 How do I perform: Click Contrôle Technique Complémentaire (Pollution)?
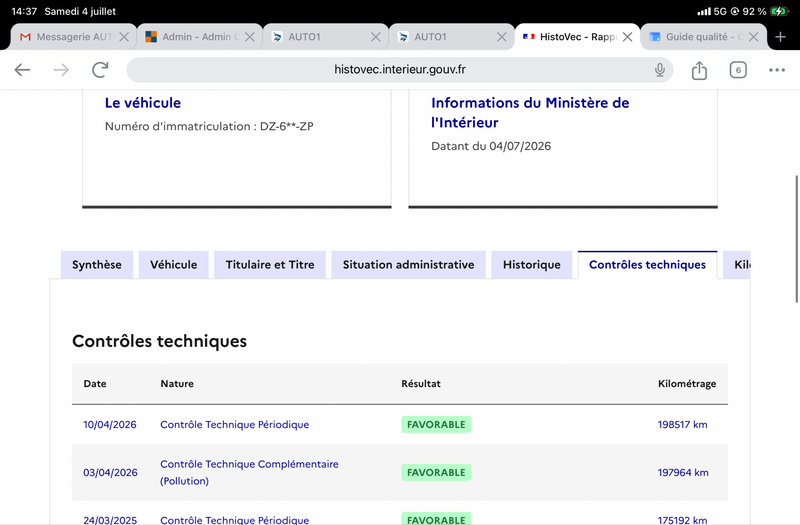coord(249,472)
